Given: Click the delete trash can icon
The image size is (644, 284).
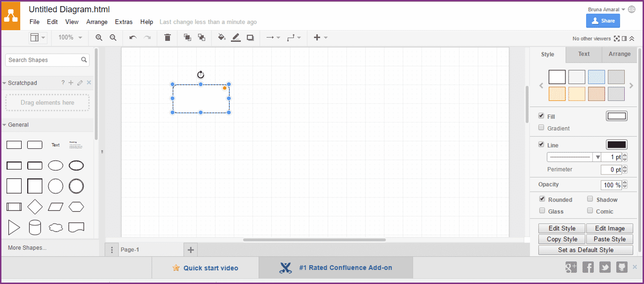Looking at the screenshot, I should tap(167, 38).
